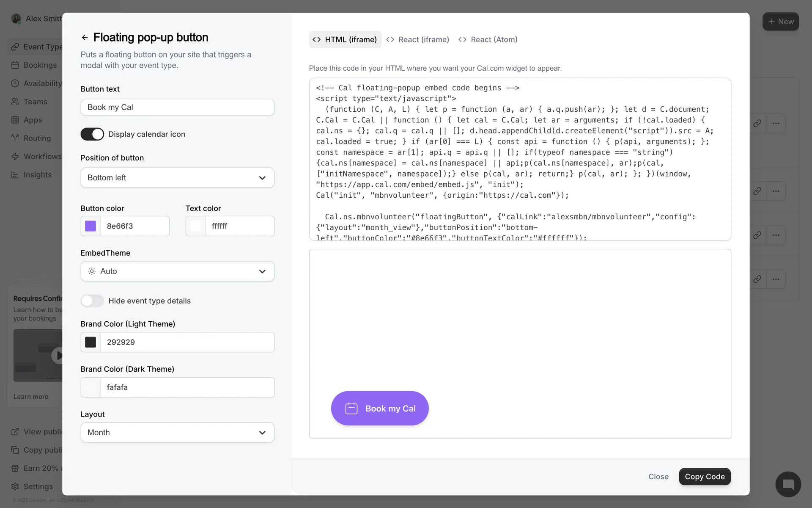Click the Brand Color Light Theme swatch
This screenshot has height=508, width=812.
(x=91, y=342)
